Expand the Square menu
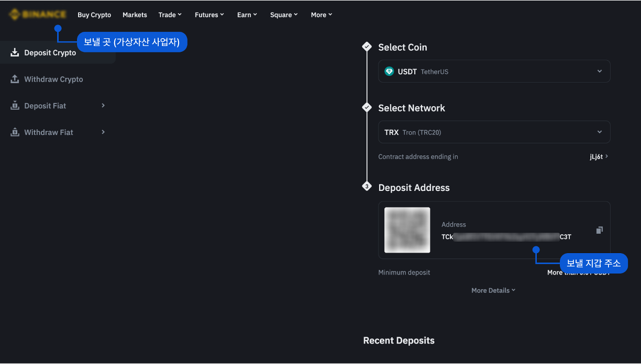The height and width of the screenshot is (364, 641). pyautogui.click(x=284, y=15)
